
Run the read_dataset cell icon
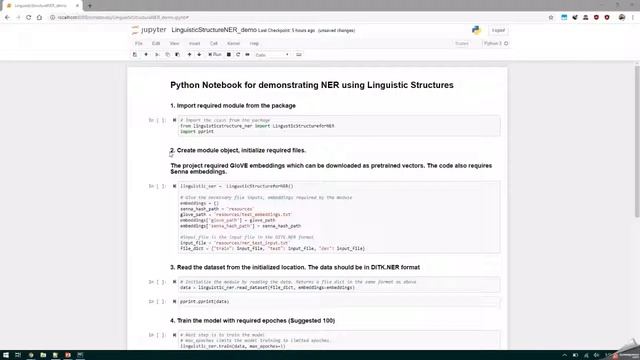[174, 282]
